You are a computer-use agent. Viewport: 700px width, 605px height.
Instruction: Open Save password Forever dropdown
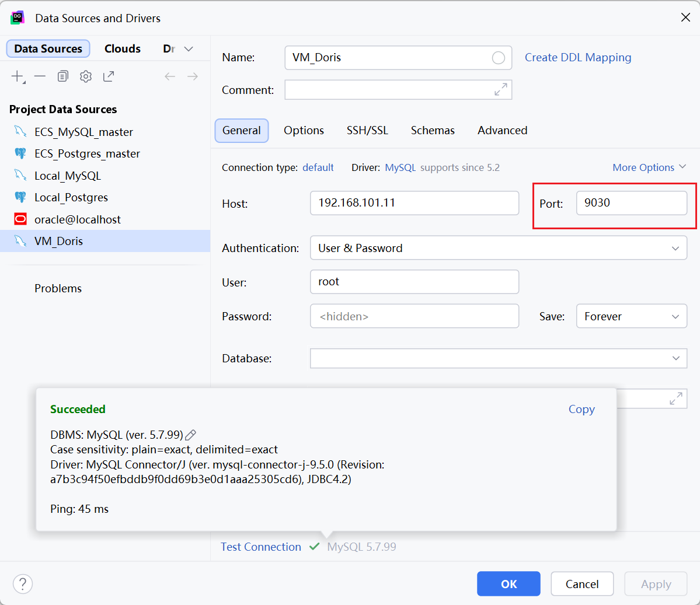pyautogui.click(x=631, y=316)
